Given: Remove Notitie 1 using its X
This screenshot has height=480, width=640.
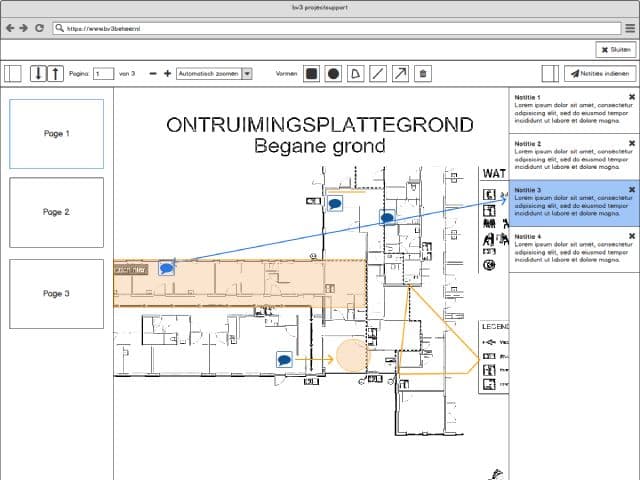Looking at the screenshot, I should tap(631, 98).
